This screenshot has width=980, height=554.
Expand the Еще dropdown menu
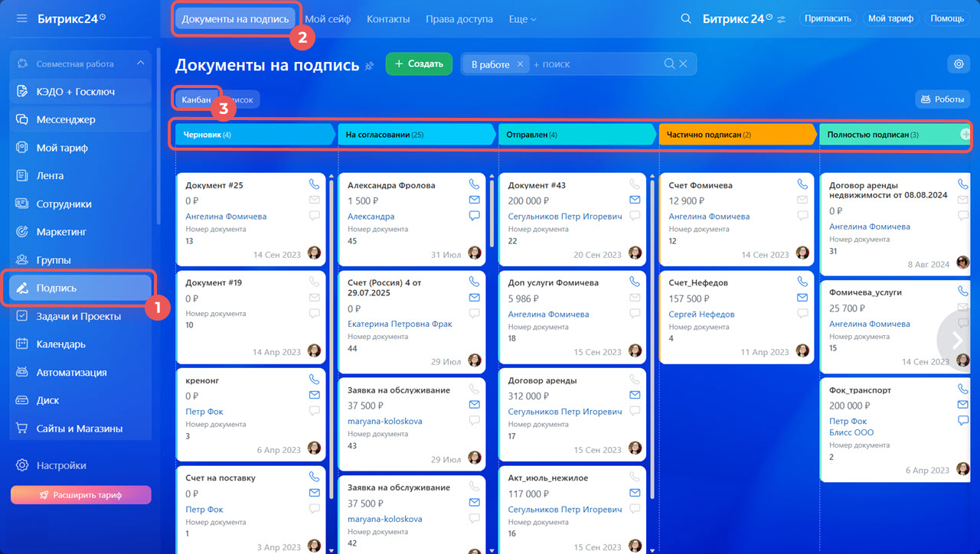point(522,18)
